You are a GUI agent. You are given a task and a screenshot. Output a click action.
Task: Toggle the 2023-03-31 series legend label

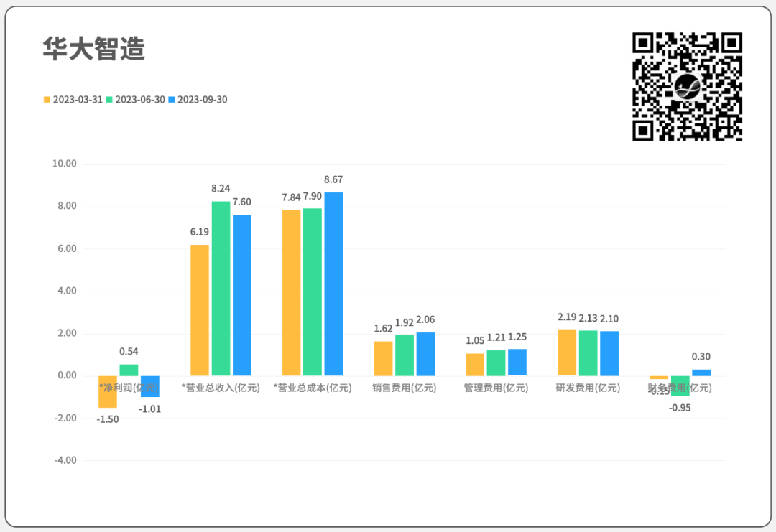(78, 100)
